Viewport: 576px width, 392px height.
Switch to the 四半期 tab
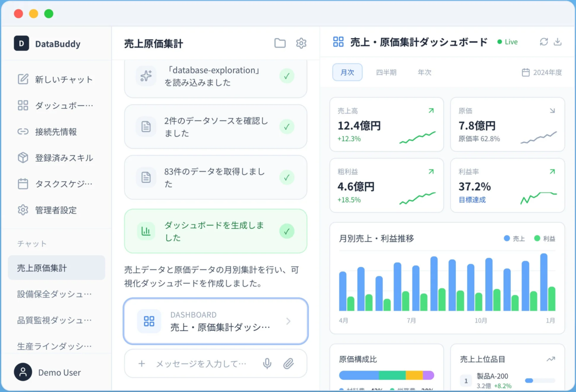(386, 72)
